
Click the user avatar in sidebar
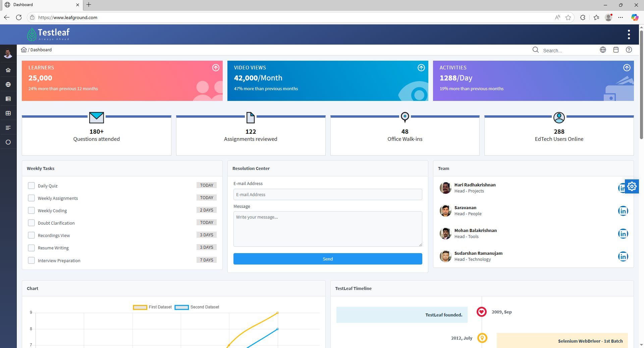click(8, 53)
